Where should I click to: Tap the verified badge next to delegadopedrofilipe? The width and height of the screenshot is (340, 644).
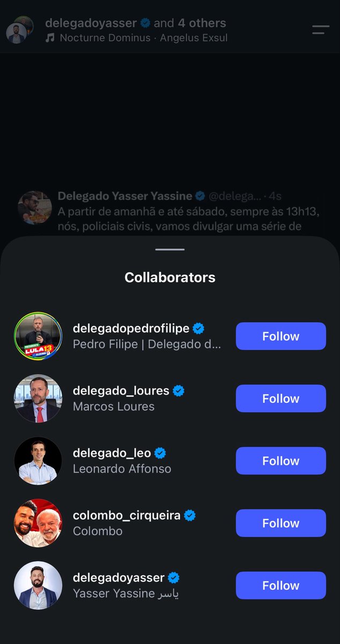pyautogui.click(x=198, y=328)
